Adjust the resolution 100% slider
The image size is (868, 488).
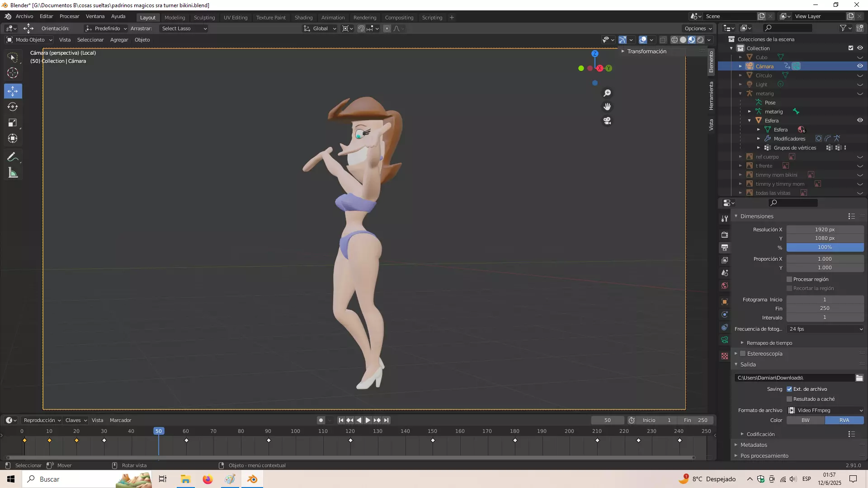(x=825, y=247)
